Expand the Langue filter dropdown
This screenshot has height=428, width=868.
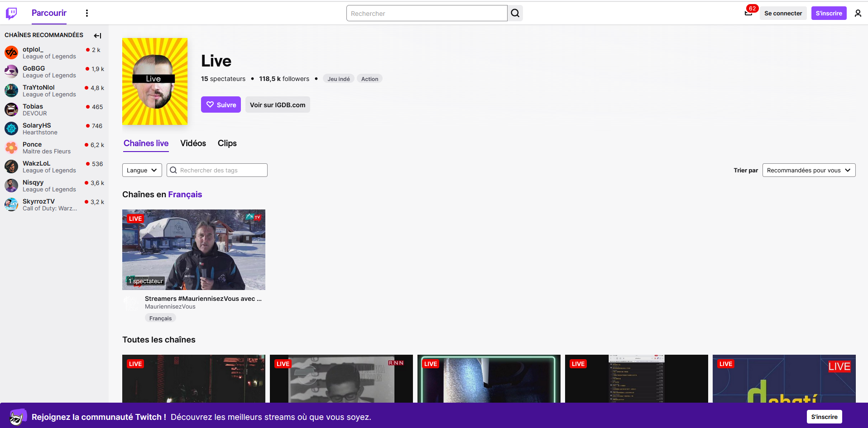[x=142, y=170]
